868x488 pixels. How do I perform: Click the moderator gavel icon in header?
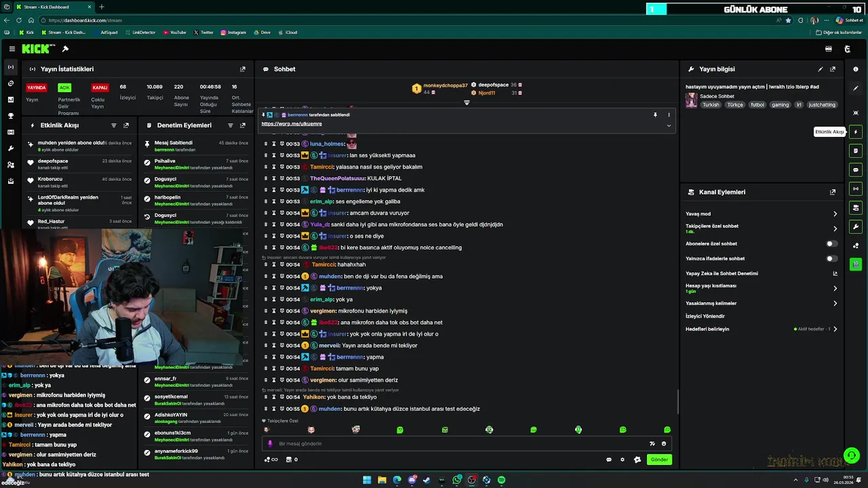[x=65, y=49]
